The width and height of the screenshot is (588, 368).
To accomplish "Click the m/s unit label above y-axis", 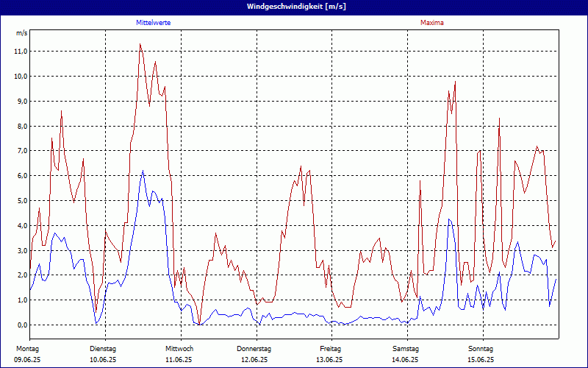I will (x=21, y=34).
